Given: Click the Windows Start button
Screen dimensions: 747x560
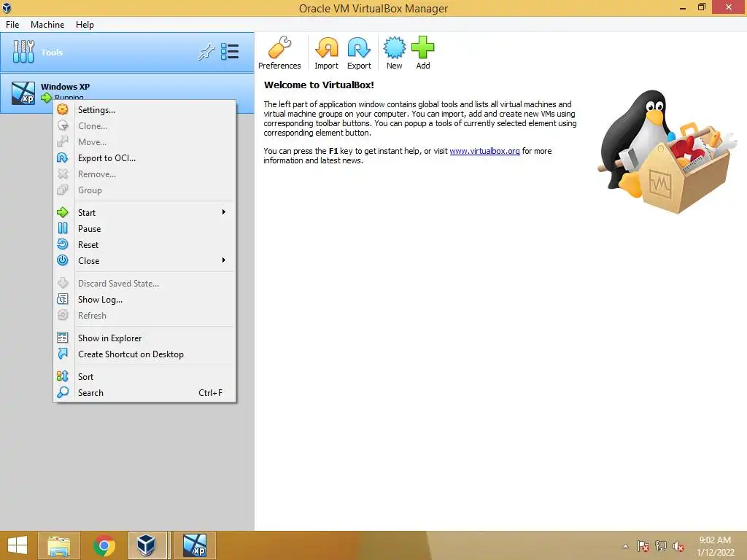Looking at the screenshot, I should click(18, 545).
